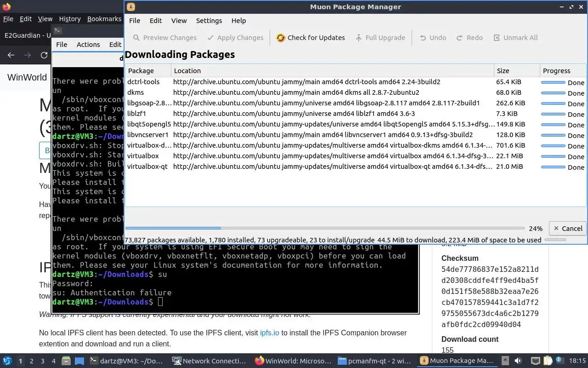Switch to virtual desktop 4

[54, 361]
